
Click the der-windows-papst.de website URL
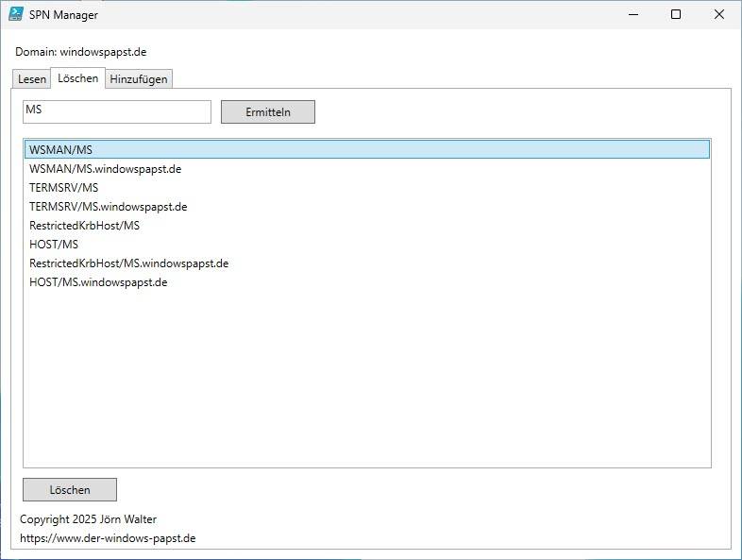click(108, 538)
